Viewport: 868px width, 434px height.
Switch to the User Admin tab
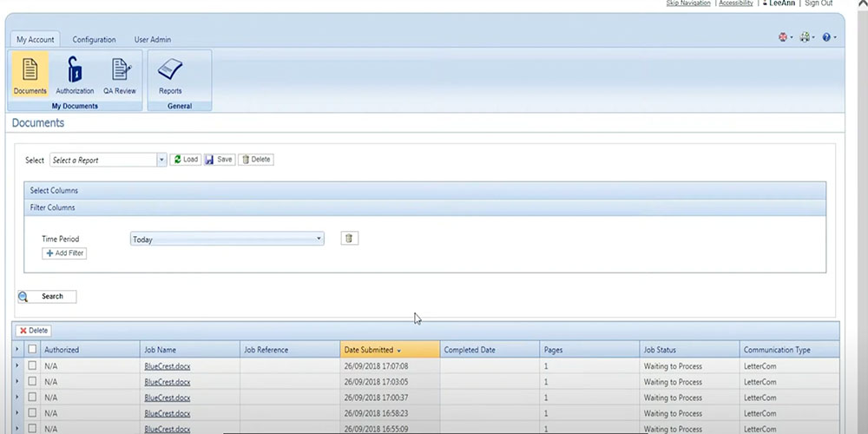(x=152, y=40)
